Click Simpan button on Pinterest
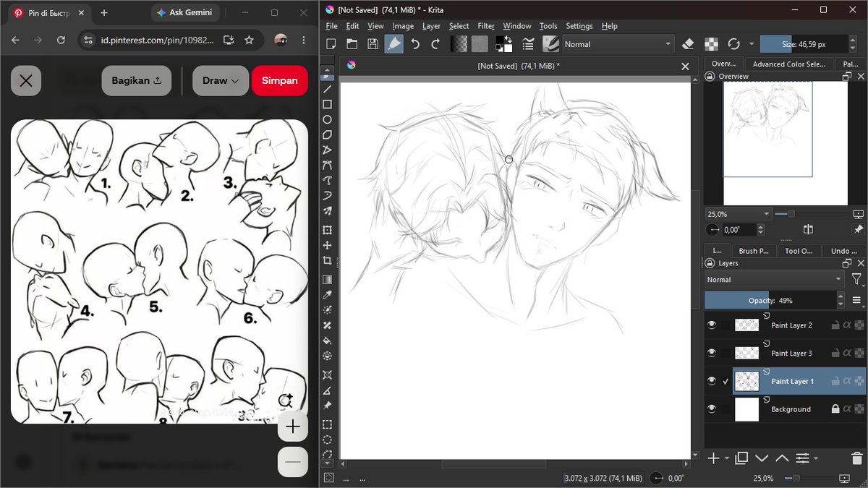The image size is (868, 488). pyautogui.click(x=280, y=81)
